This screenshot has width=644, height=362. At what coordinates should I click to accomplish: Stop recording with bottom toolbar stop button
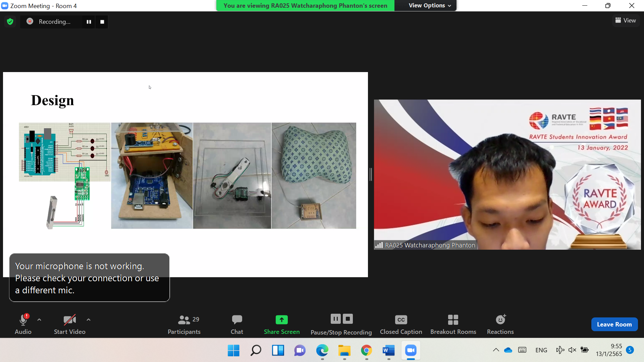pos(348,319)
